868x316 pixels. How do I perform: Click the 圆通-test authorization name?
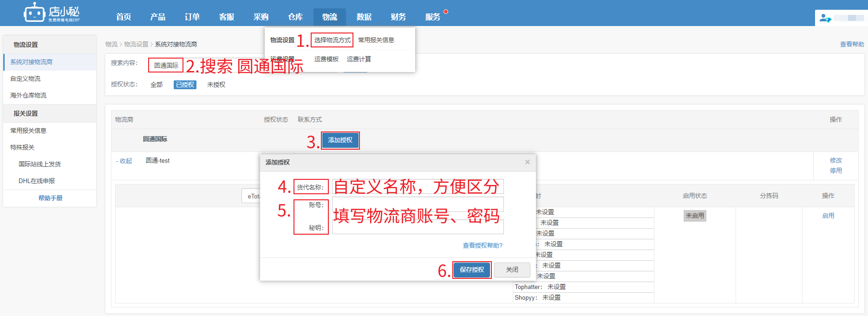click(158, 160)
